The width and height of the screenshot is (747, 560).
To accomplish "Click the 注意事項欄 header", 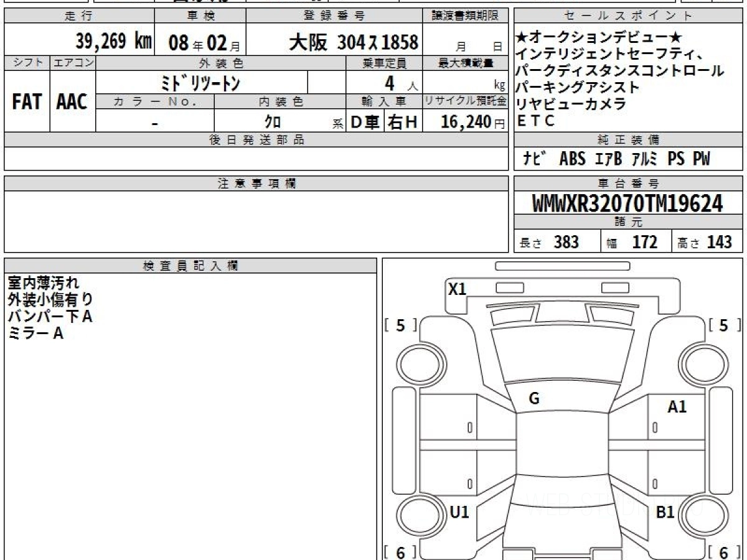I will click(x=256, y=184).
